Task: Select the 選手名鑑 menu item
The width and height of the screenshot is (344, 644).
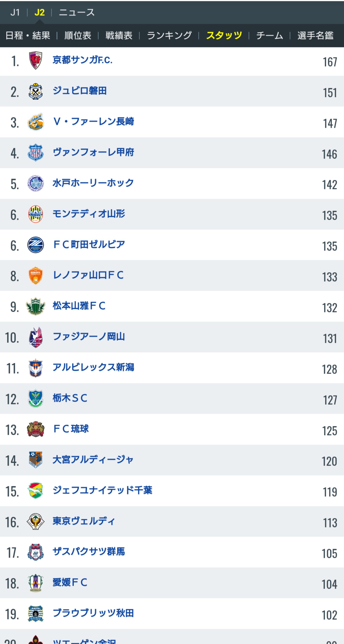Action: pos(316,36)
